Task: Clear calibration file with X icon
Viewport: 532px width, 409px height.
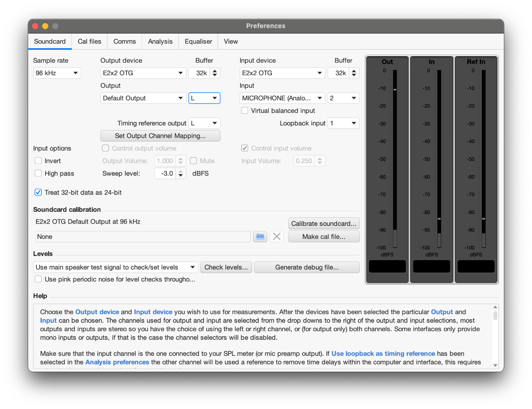Action: (277, 237)
